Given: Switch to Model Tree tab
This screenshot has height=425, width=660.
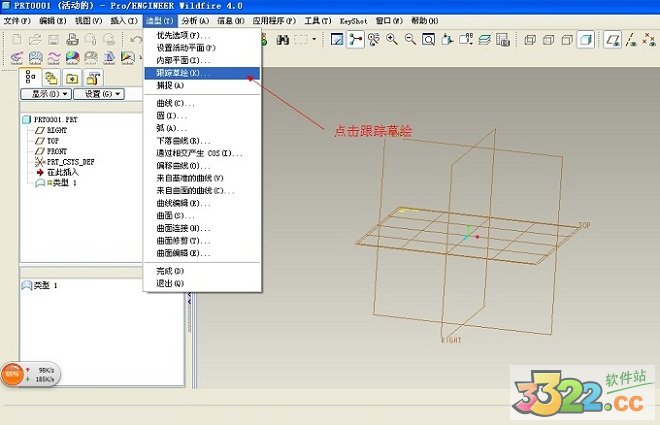Looking at the screenshot, I should pos(31,77).
